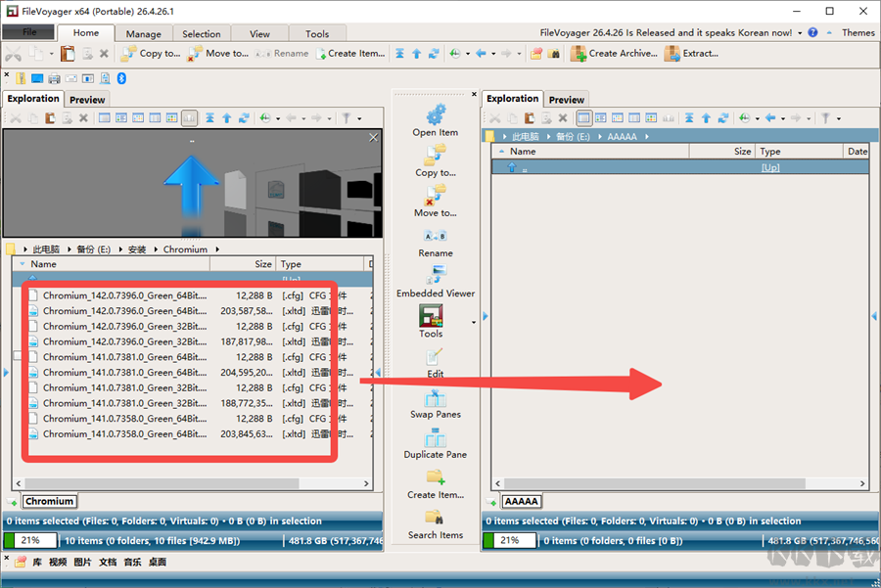Click the printer icon in secondary toolbar

coord(54,78)
